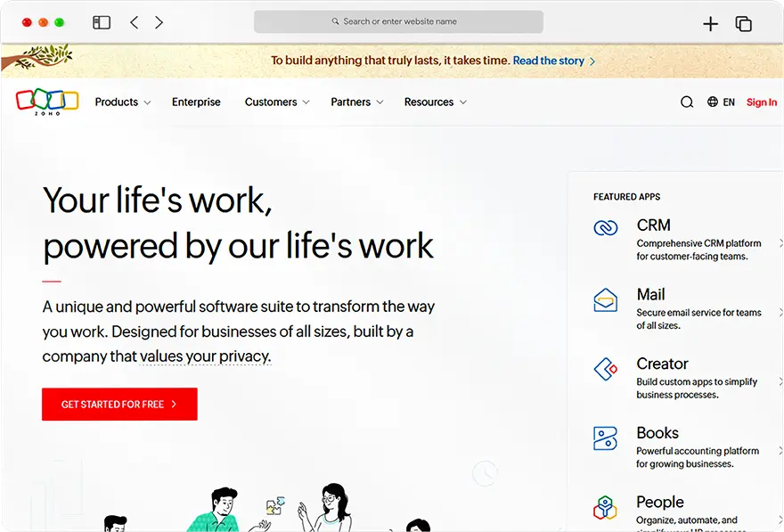The image size is (784, 532).
Task: Click the Zoho logo
Action: [x=46, y=102]
